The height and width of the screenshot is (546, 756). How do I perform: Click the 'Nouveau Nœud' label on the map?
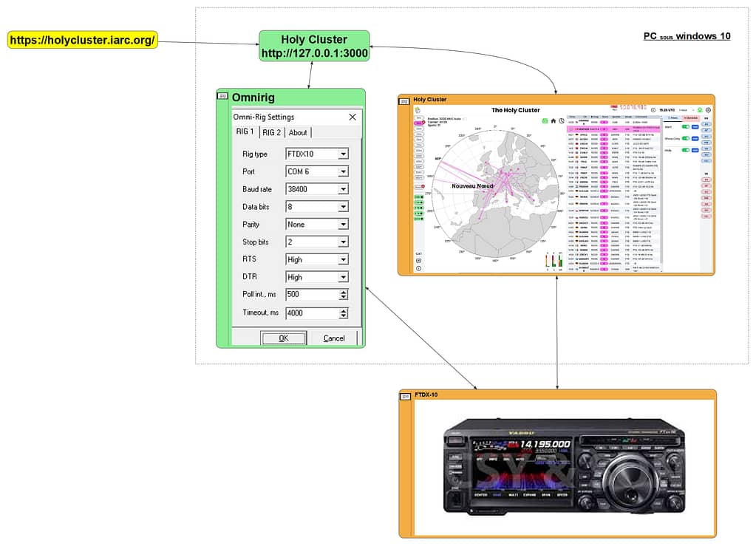(x=472, y=186)
